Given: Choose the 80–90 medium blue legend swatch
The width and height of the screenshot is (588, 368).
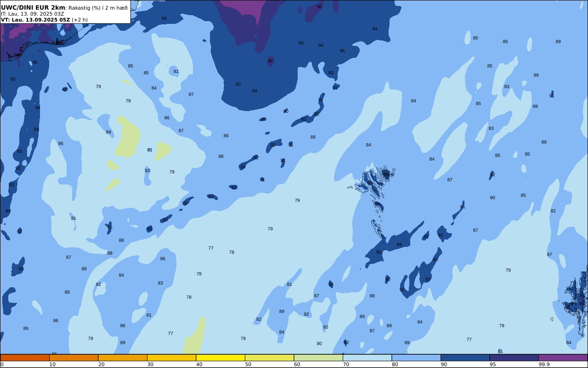Looking at the screenshot, I should (x=416, y=357).
